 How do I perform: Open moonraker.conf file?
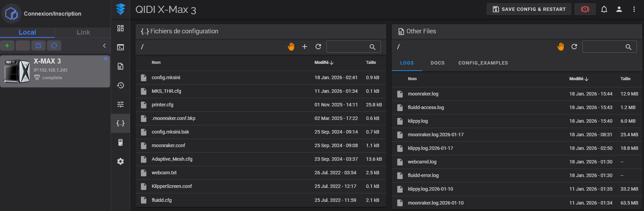point(261,145)
